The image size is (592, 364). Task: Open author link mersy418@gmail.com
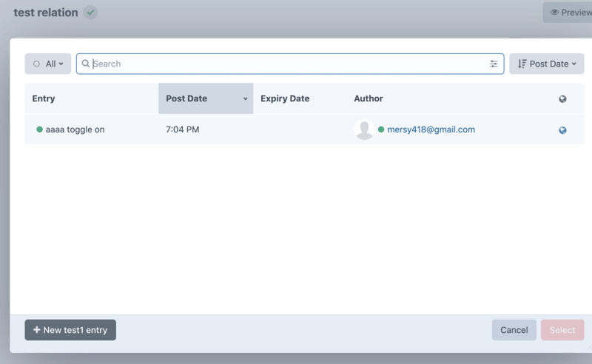tap(431, 129)
